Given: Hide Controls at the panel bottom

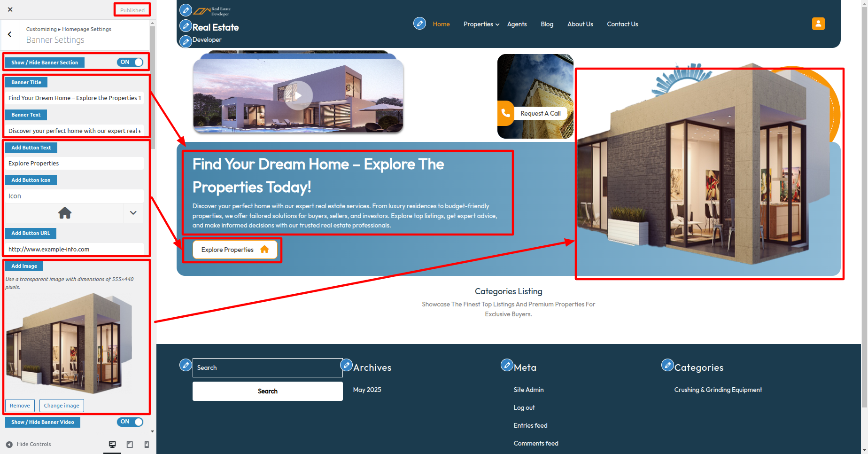Looking at the screenshot, I should [28, 444].
